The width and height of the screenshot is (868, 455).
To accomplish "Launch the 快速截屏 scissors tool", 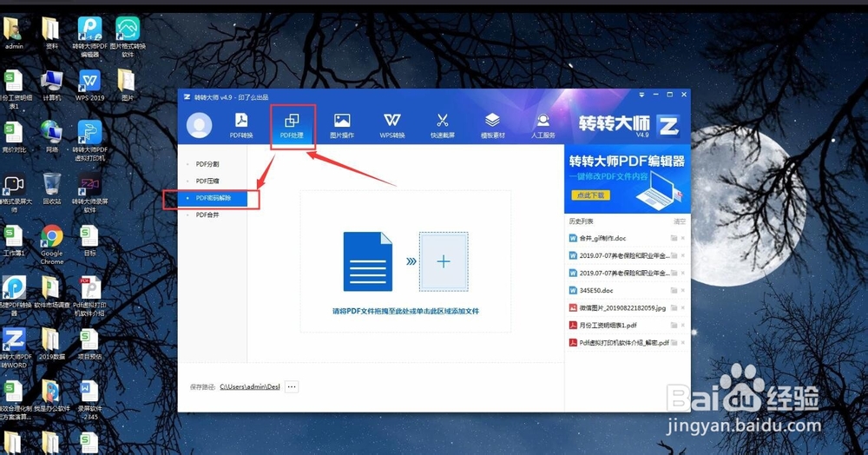I will click(443, 126).
